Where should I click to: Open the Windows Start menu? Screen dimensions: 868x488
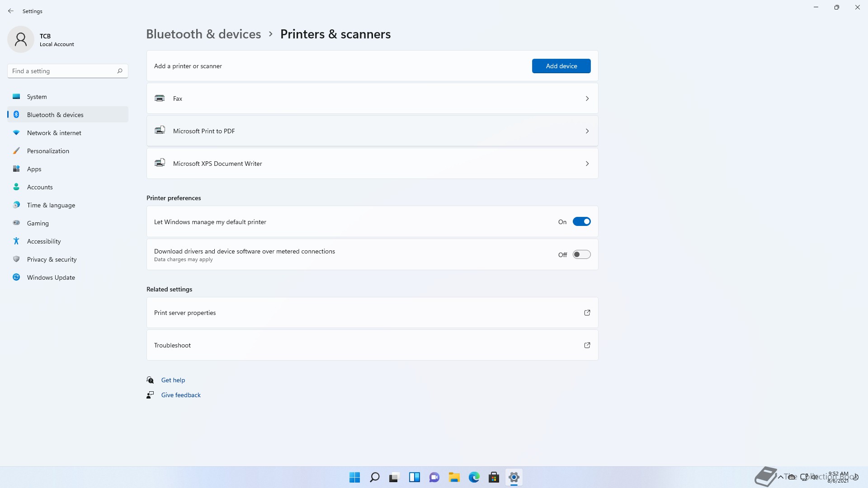[355, 477]
